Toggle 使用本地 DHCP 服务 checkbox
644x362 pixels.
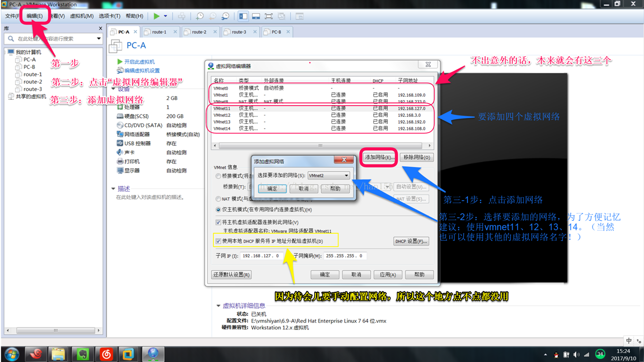click(x=218, y=241)
